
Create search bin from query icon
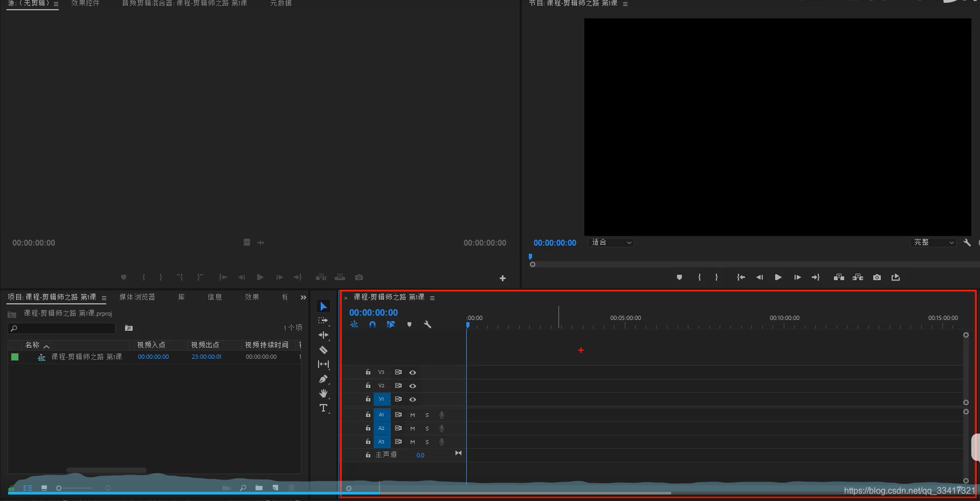[129, 328]
